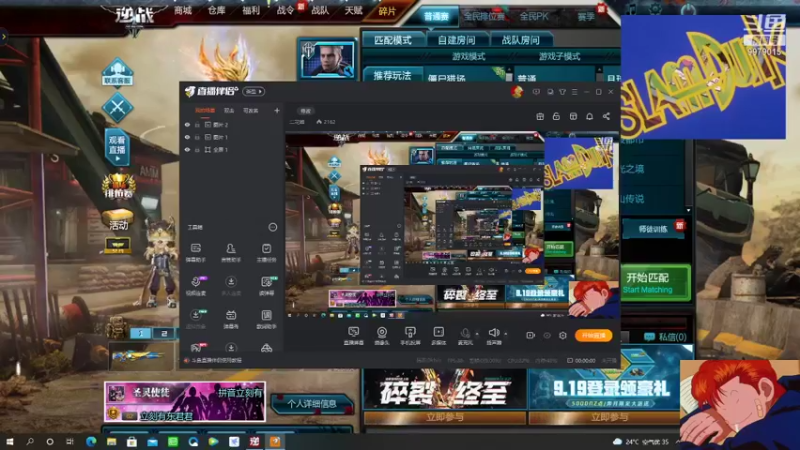Image resolution: width=800 pixels, height=450 pixels.
Task: Click 观看直播 button in game sidebar
Action: (x=117, y=147)
